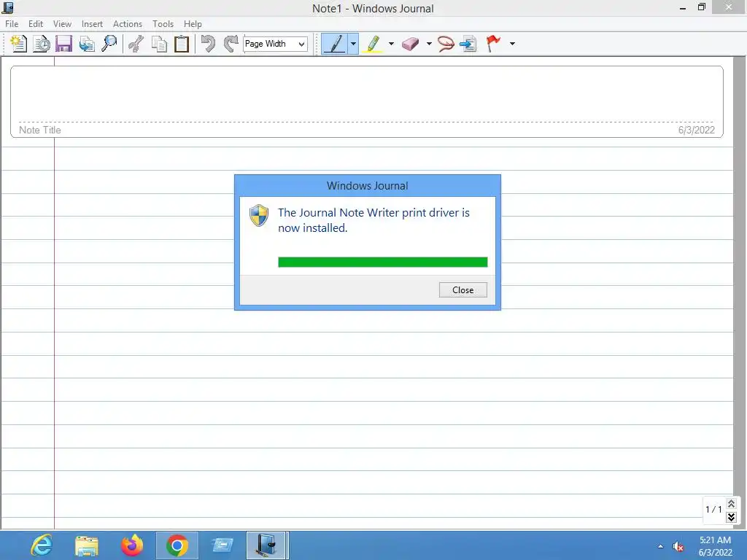This screenshot has height=560, width=747.
Task: Open the run-dialog style taskbar app
Action: pyautogui.click(x=222, y=545)
